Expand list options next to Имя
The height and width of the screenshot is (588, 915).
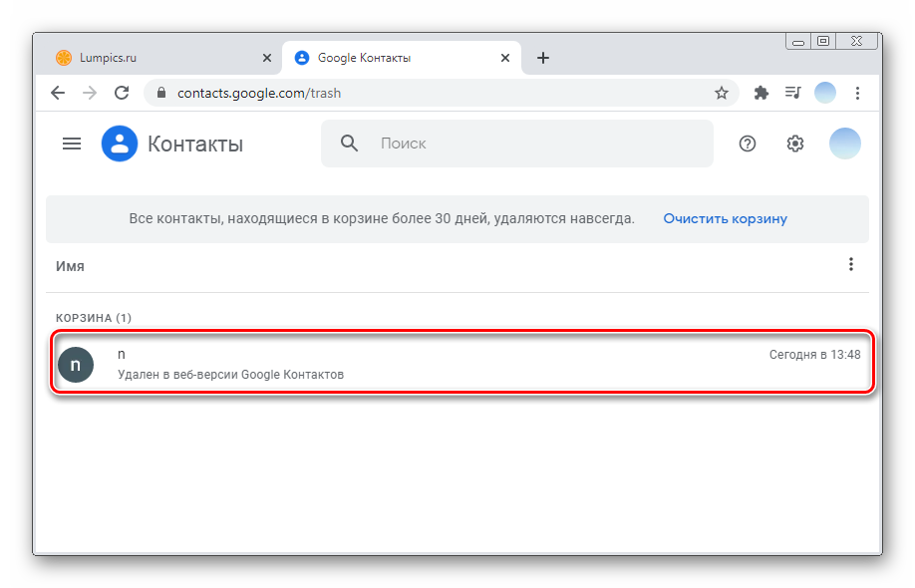tap(850, 264)
